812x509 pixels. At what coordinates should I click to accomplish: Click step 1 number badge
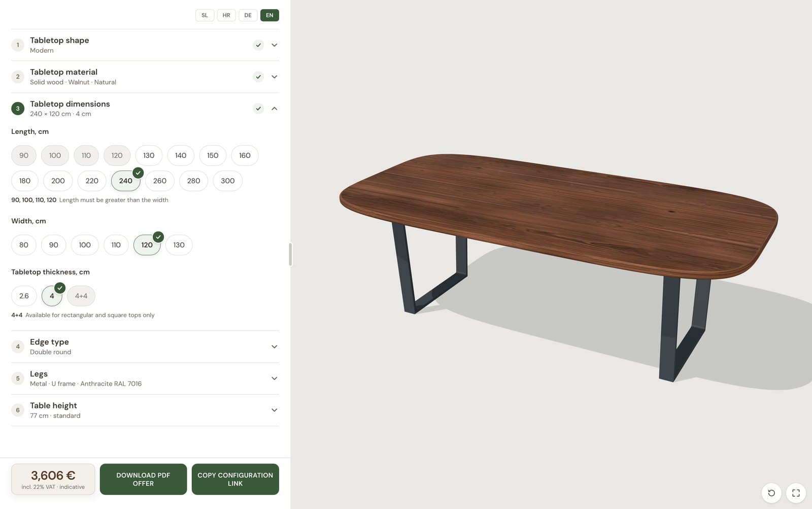tap(18, 45)
